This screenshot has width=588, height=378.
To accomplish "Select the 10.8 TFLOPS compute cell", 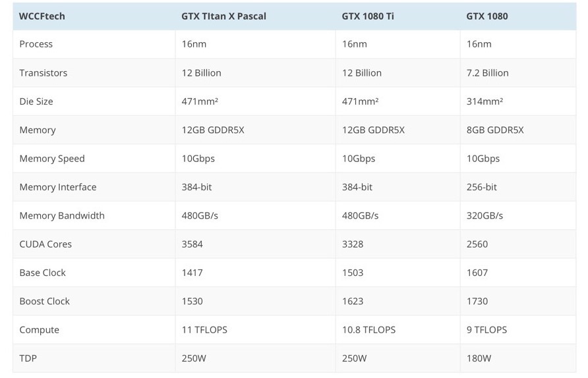I will pos(369,330).
